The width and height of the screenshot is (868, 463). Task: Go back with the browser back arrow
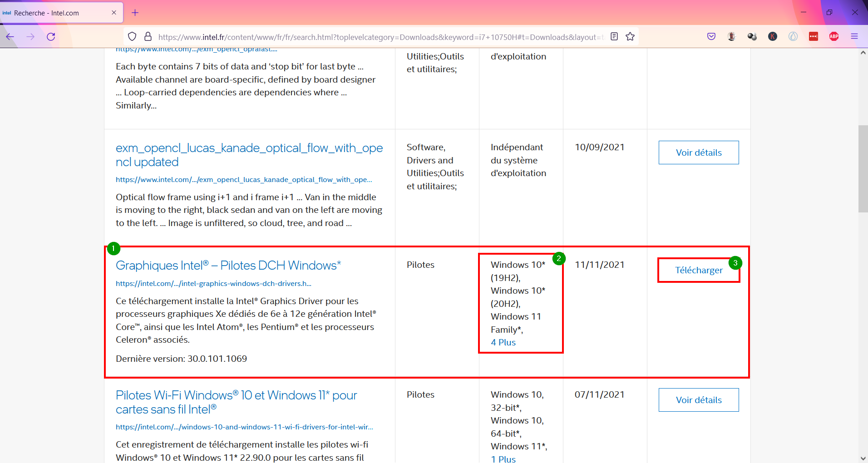coord(10,37)
